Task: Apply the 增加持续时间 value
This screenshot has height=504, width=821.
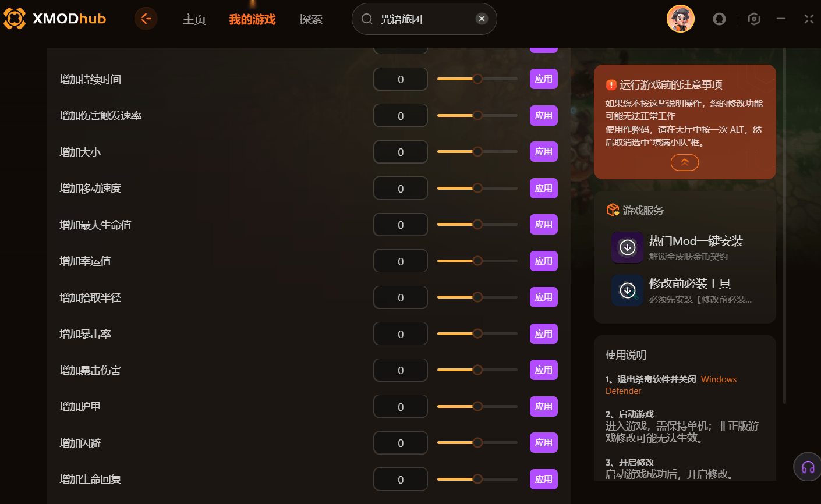Action: 544,79
